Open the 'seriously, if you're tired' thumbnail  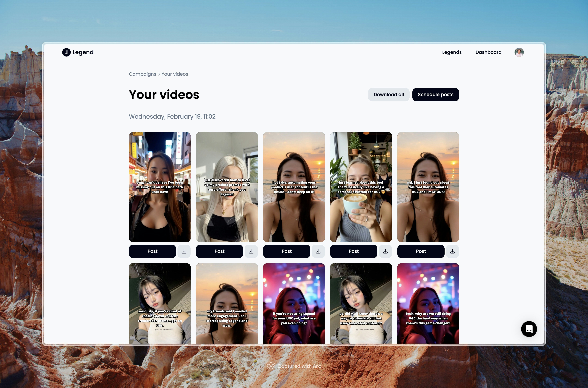click(160, 303)
